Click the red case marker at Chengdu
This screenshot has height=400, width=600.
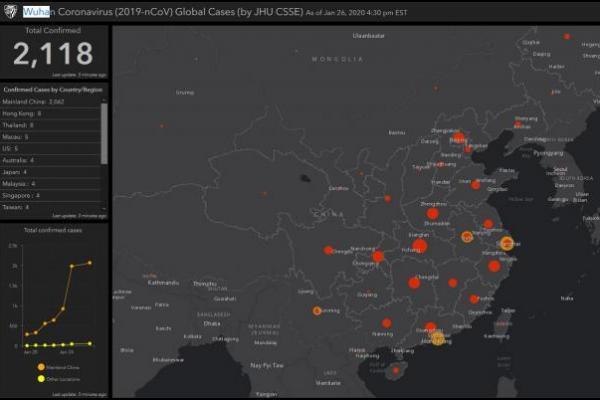[x=328, y=250]
